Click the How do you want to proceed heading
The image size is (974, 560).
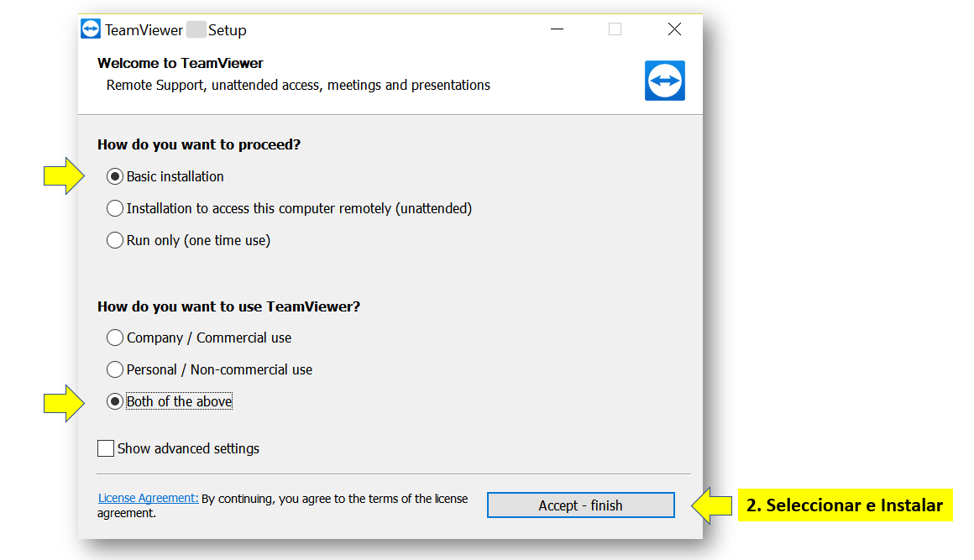point(199,144)
